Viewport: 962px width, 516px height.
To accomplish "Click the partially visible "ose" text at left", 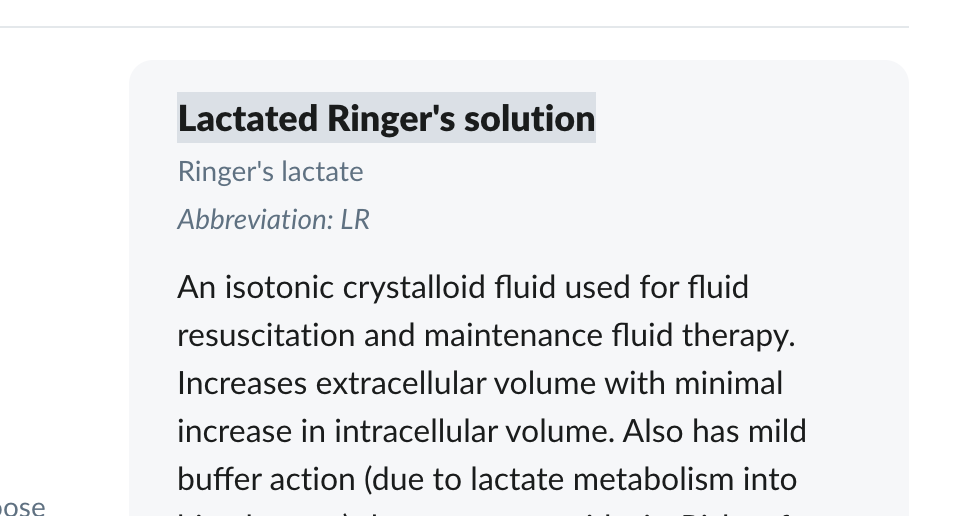I will click(22, 506).
